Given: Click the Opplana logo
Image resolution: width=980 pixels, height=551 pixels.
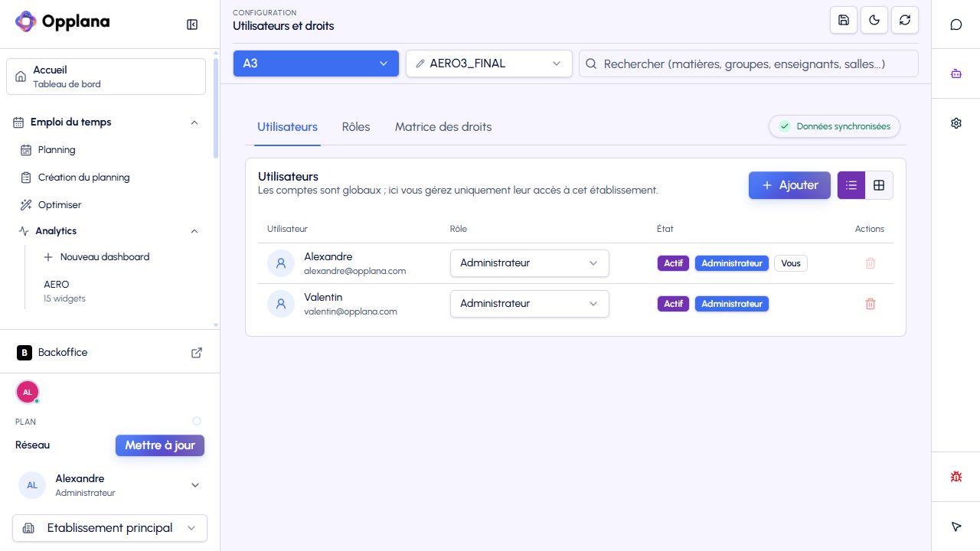Looking at the screenshot, I should point(63,21).
